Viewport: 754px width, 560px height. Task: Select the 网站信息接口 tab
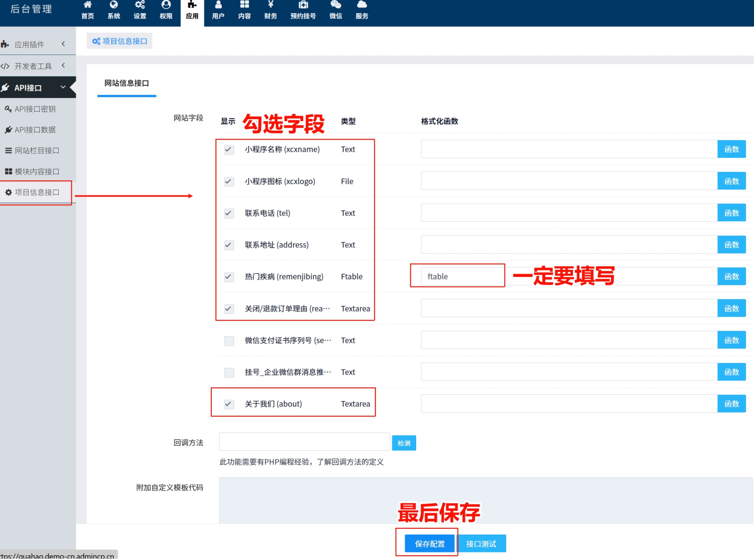coord(127,84)
